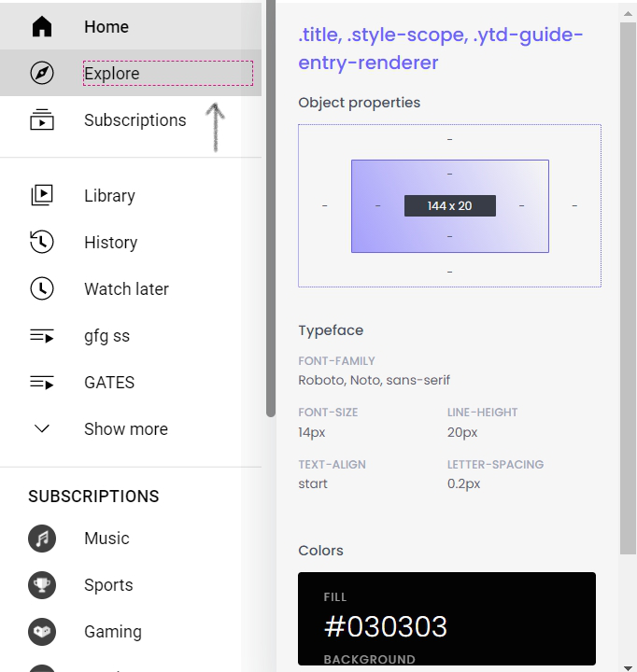
Task: Expand the list with Show more chevron
Action: (42, 428)
